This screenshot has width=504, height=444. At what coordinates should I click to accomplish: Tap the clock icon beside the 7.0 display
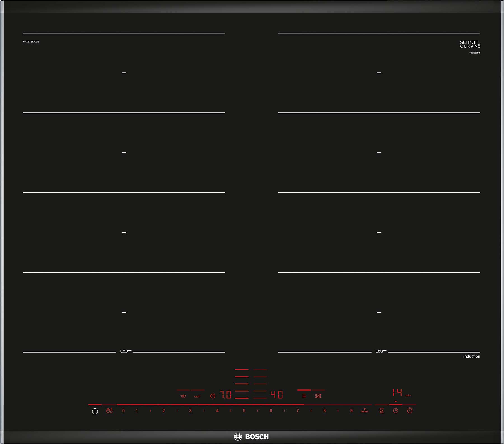point(213,396)
